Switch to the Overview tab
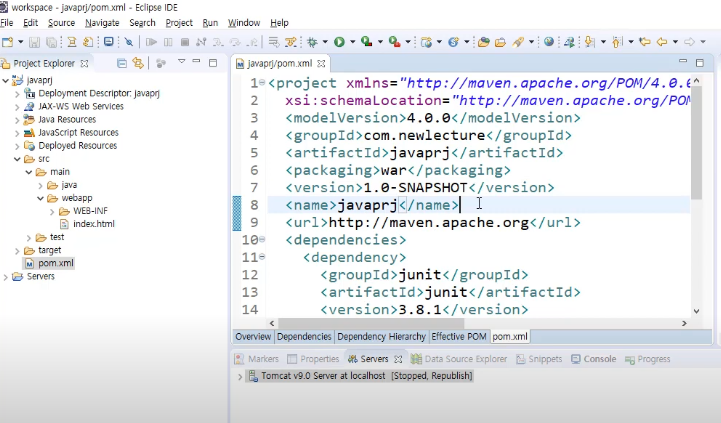 [x=253, y=337]
